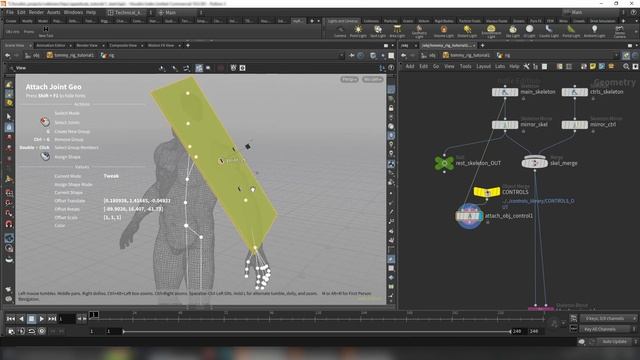Switch to Motion FX View tab

[x=161, y=45]
